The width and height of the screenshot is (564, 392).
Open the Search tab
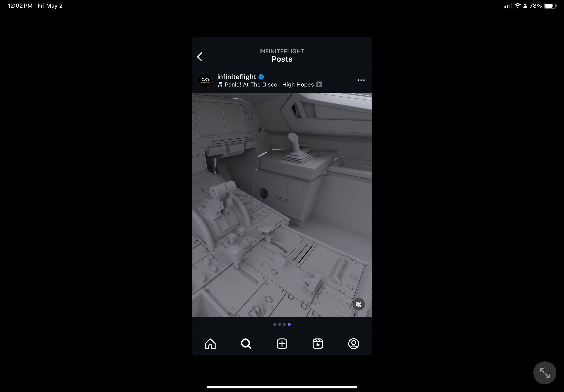[x=246, y=344]
